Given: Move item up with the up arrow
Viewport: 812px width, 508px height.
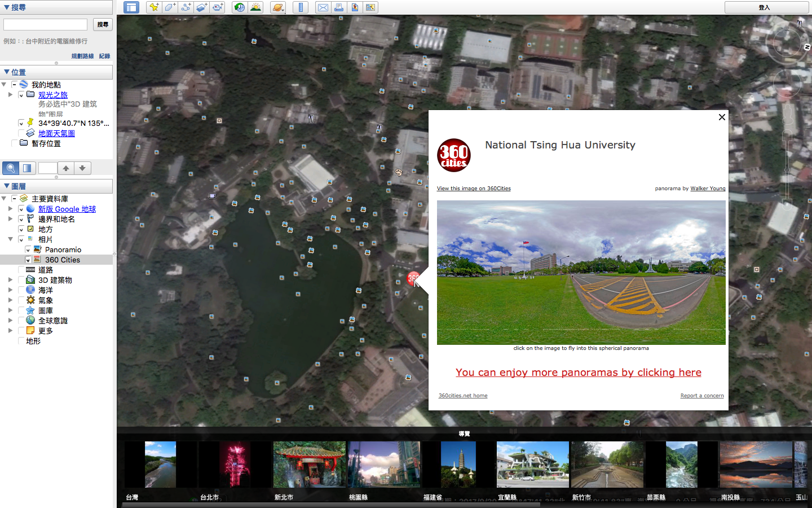Looking at the screenshot, I should pos(66,168).
